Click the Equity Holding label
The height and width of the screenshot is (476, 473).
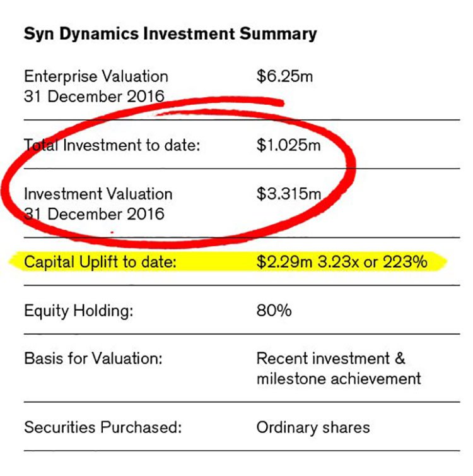coord(79,311)
